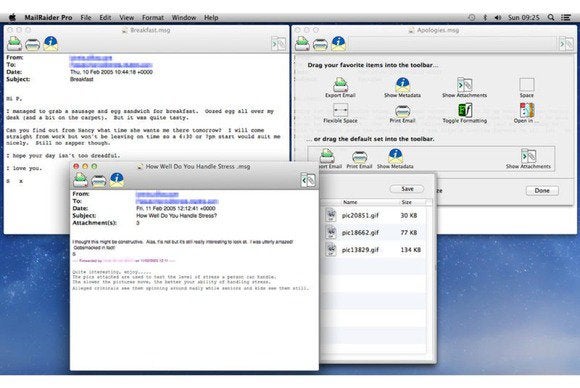The width and height of the screenshot is (580, 388).
Task: Open the Window menu
Action: [x=184, y=17]
